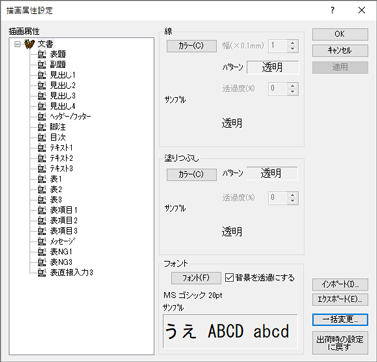This screenshot has height=362, width=377.
Task: Click the MS ゴシック 20pt font text
Action: (x=193, y=296)
